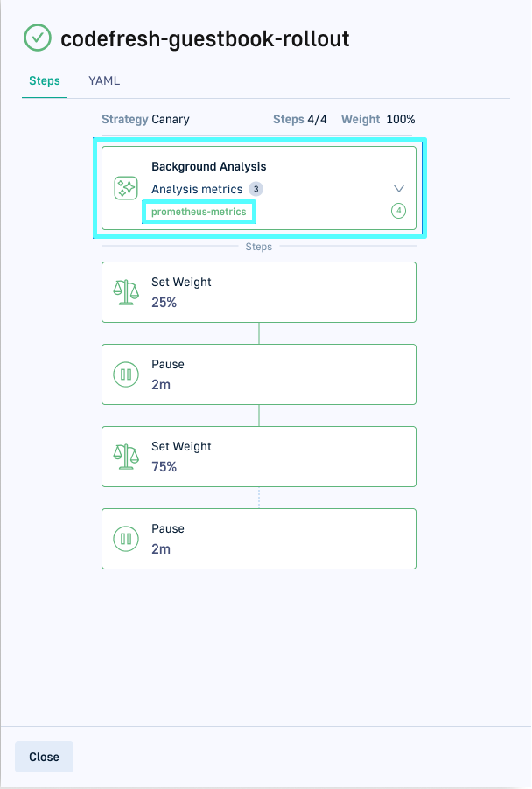Click the pause icon in the last Pause step
532x789 pixels.
pos(126,539)
